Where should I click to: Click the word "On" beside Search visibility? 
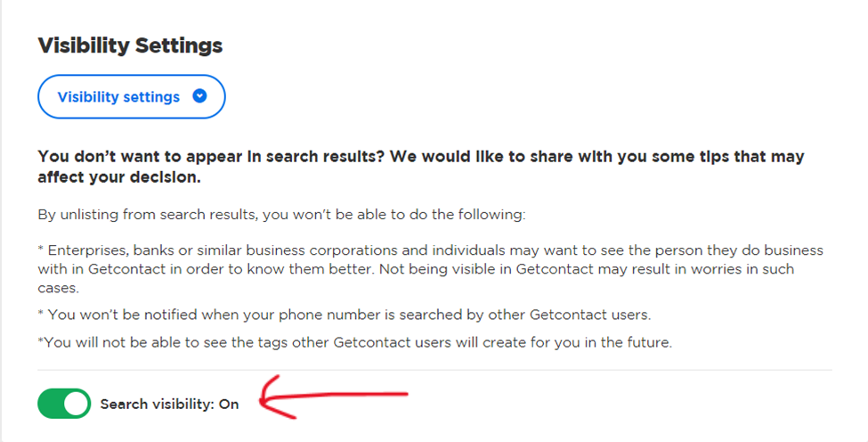click(229, 405)
